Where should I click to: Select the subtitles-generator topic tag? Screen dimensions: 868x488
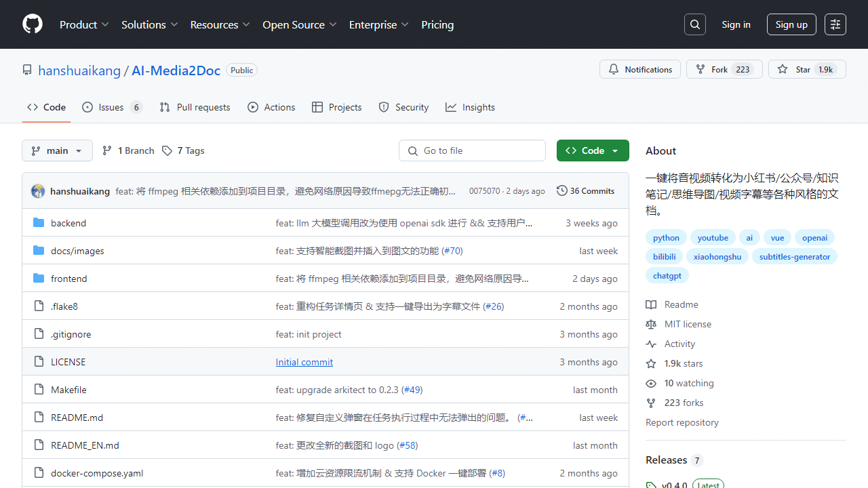tap(795, 256)
